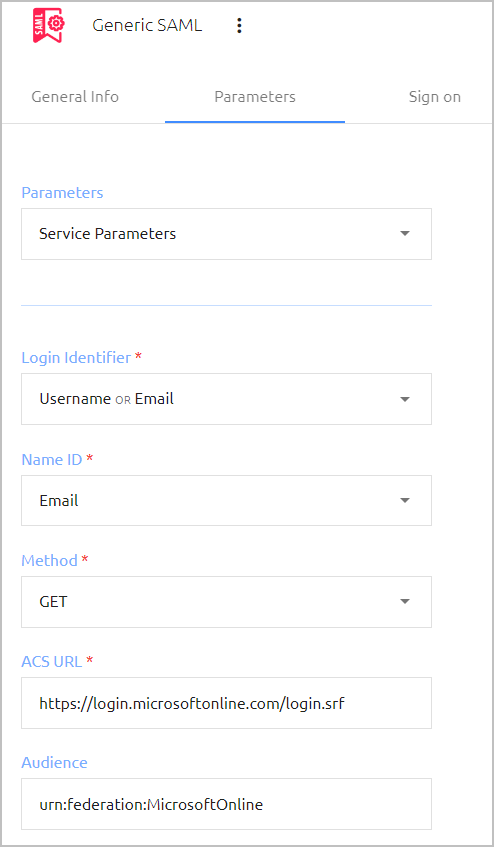Go to the Sign on tab
Image resolution: width=494 pixels, height=847 pixels.
[x=435, y=97]
